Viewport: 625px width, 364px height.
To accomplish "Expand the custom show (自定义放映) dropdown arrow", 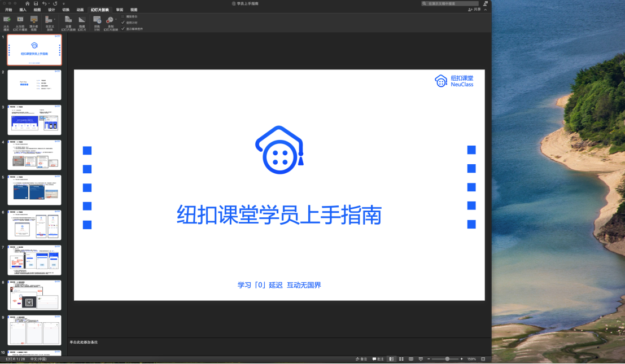I will point(55,19).
